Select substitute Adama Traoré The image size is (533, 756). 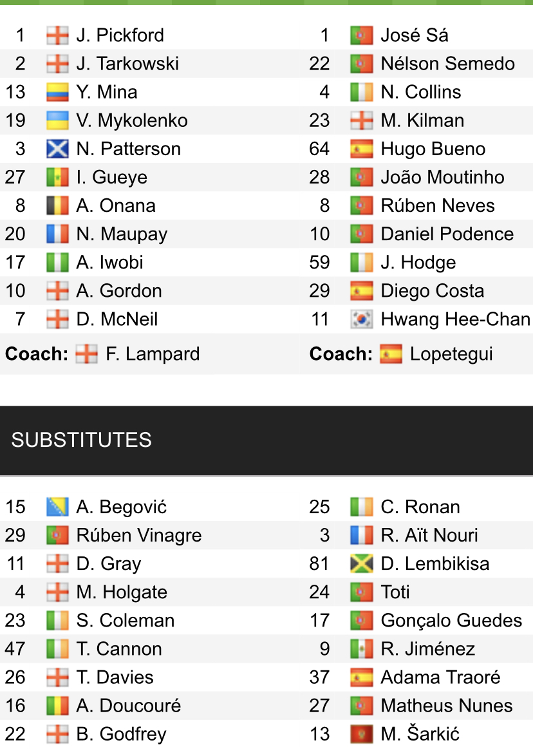point(440,677)
